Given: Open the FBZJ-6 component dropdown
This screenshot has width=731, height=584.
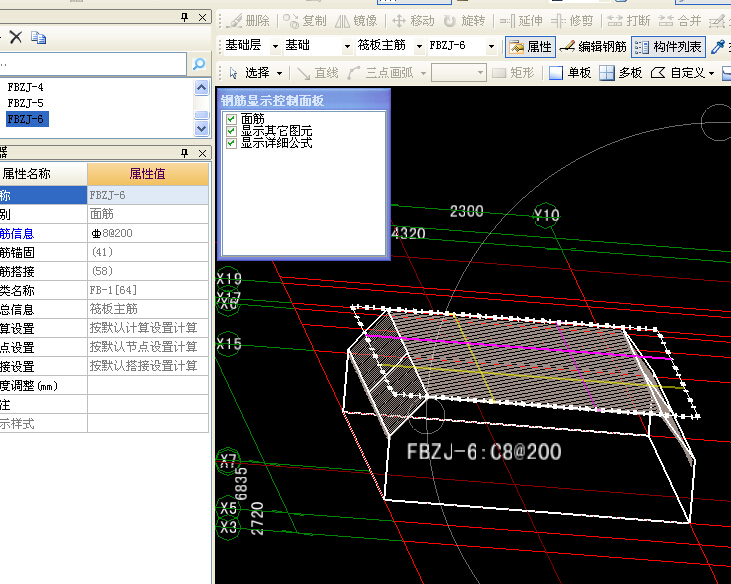Looking at the screenshot, I should click(491, 46).
